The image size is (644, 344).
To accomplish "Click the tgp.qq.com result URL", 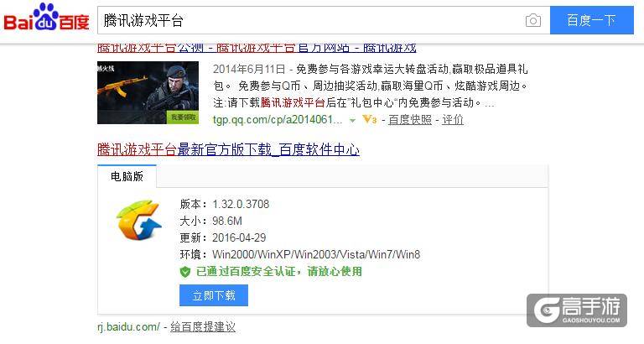I will pos(278,120).
